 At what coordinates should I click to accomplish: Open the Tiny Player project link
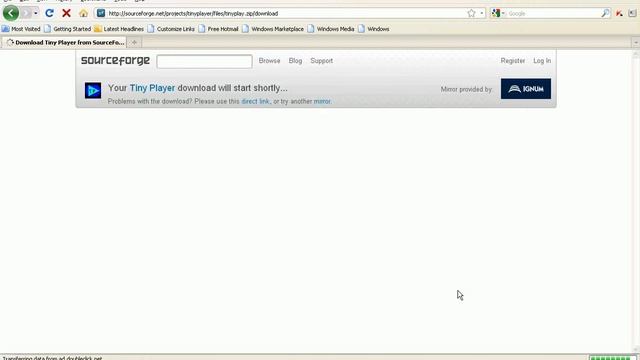pyautogui.click(x=152, y=88)
